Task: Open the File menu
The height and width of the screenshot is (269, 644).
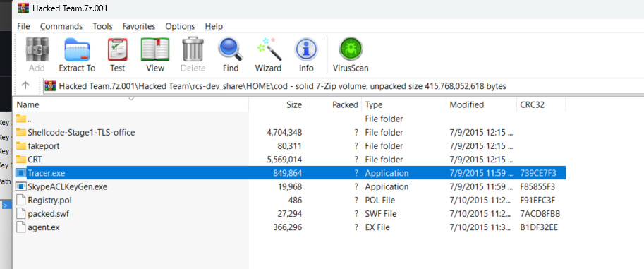Action: [x=23, y=26]
